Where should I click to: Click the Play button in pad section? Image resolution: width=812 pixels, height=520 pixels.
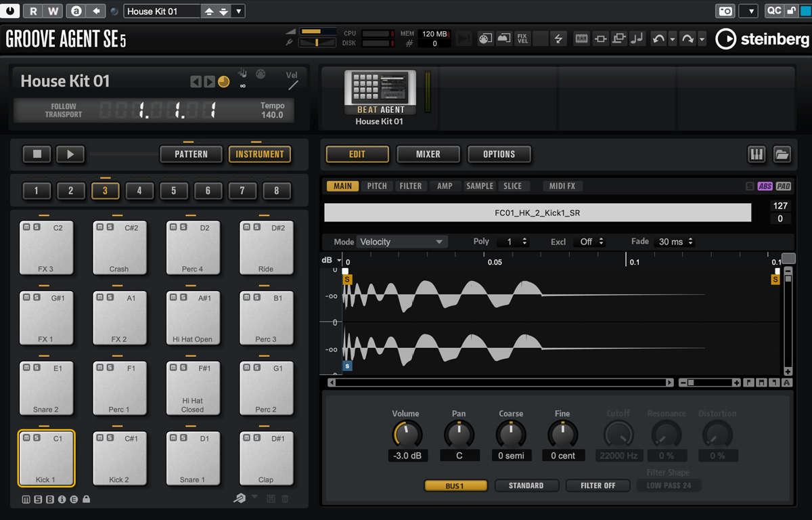tap(70, 154)
